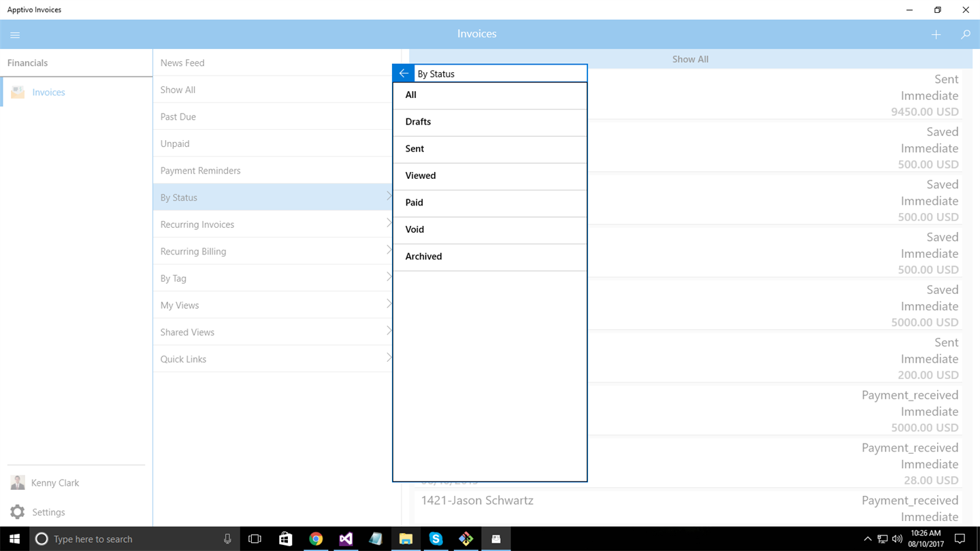Select the Past Due menu item
The image size is (980, 551).
pos(273,116)
